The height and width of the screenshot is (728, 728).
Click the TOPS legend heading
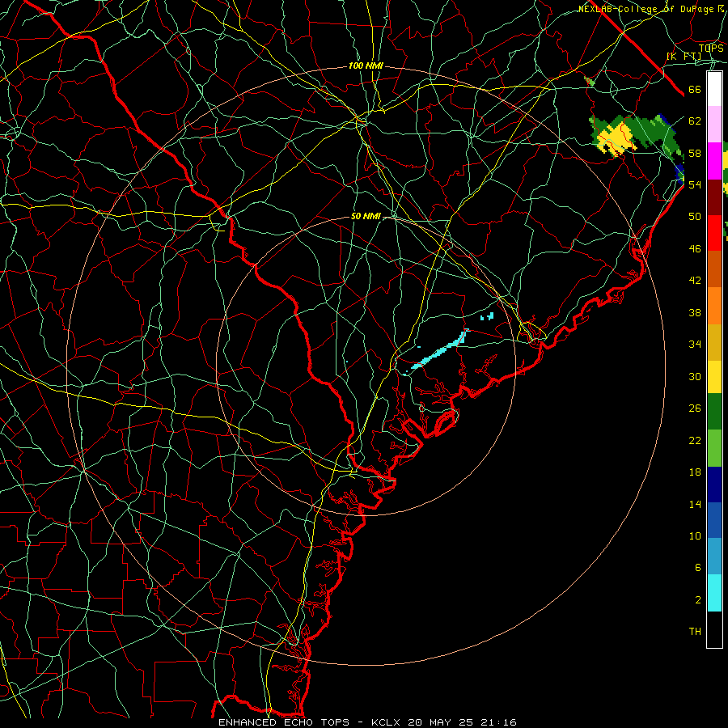pyautogui.click(x=711, y=49)
